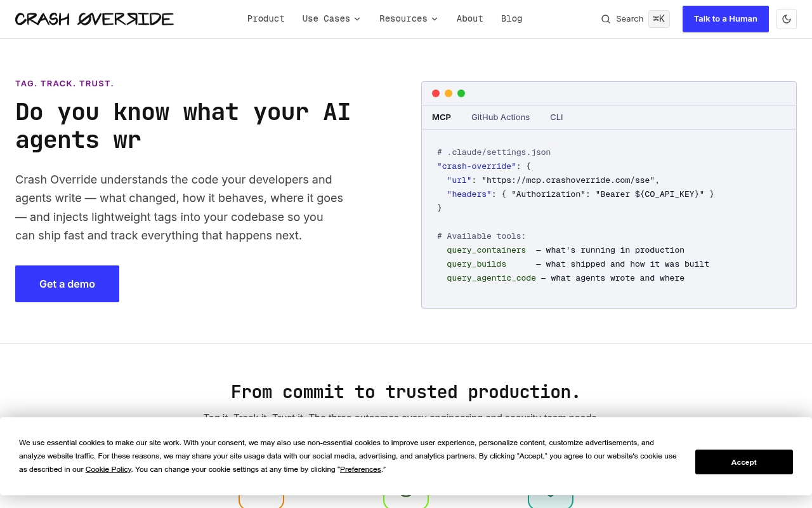Open the Cookie Policy link
The height and width of the screenshot is (508, 812).
point(108,469)
